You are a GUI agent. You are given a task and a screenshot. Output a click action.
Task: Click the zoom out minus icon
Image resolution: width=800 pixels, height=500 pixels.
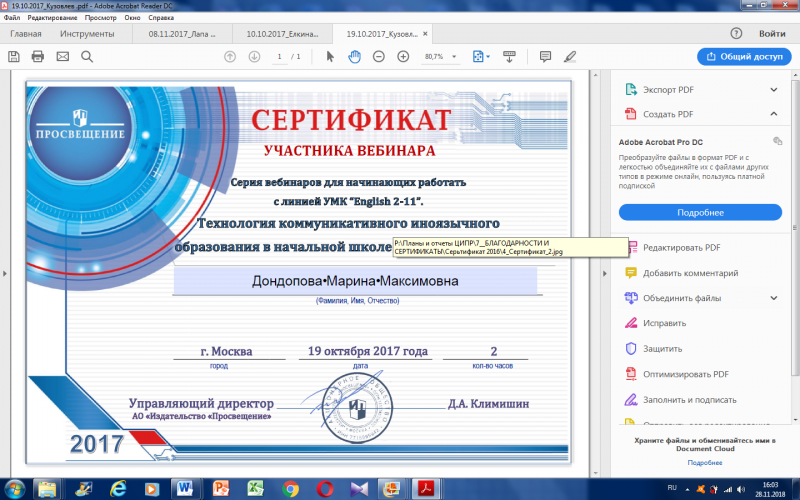pyautogui.click(x=379, y=57)
